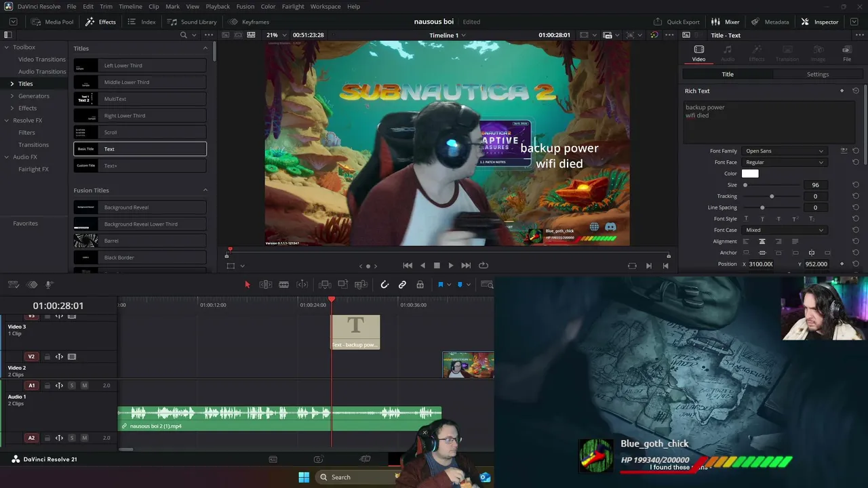Open the File menu
Image resolution: width=868 pixels, height=488 pixels.
point(71,6)
